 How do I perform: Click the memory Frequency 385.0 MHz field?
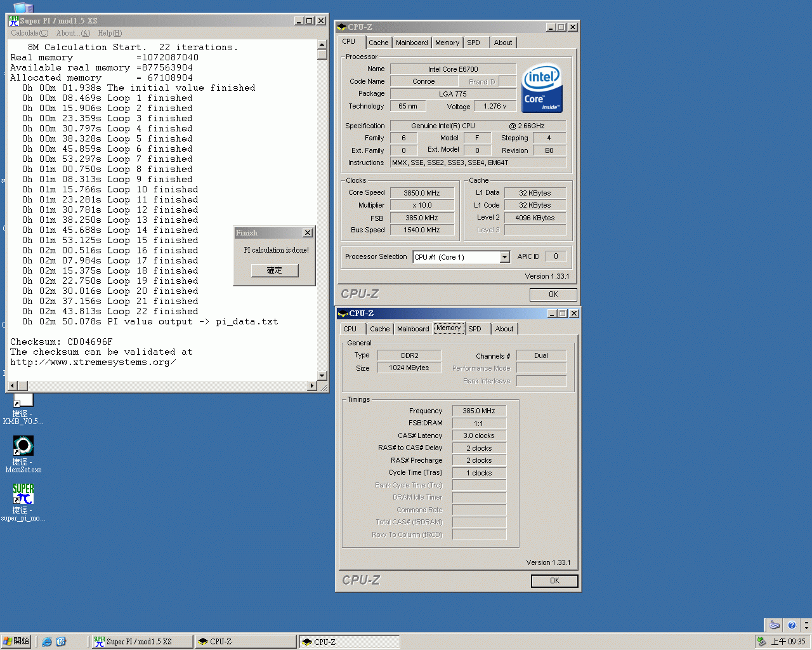[479, 411]
